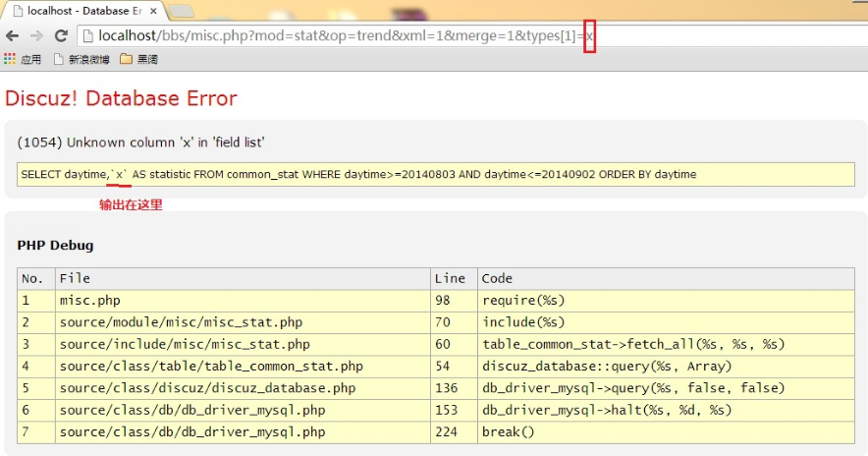Click the include(%s) code cell
868x456 pixels.
tap(666, 322)
